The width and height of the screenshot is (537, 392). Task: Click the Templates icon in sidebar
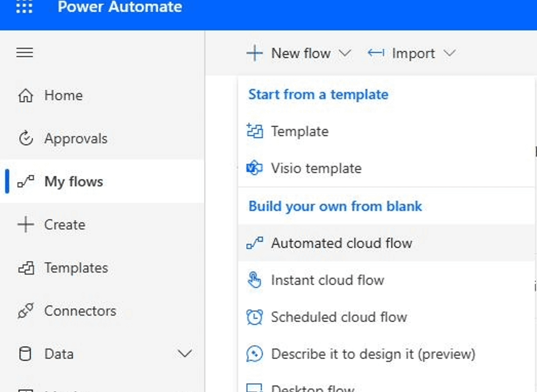point(26,268)
